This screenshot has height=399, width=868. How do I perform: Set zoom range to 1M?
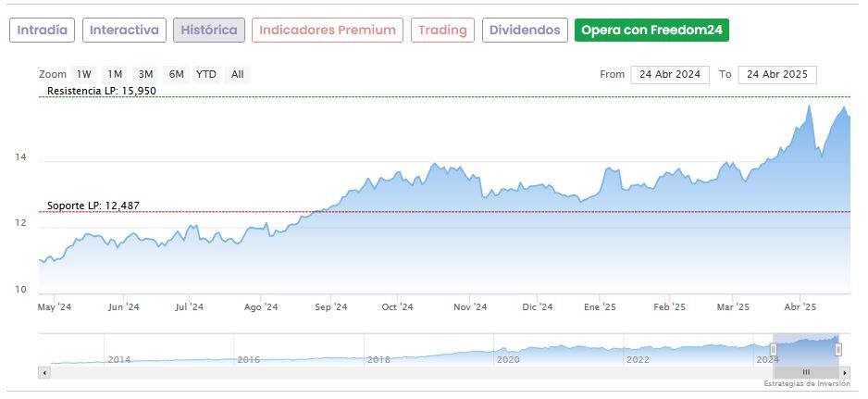[x=115, y=75]
